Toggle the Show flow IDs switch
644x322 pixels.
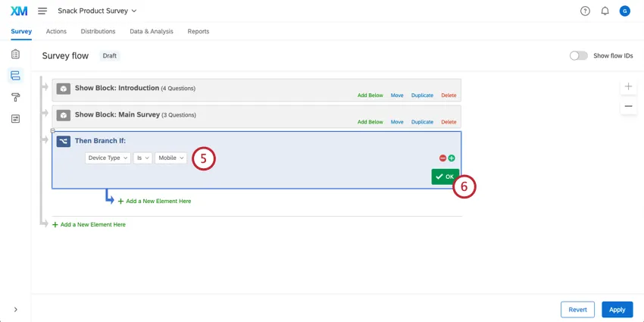click(x=578, y=56)
